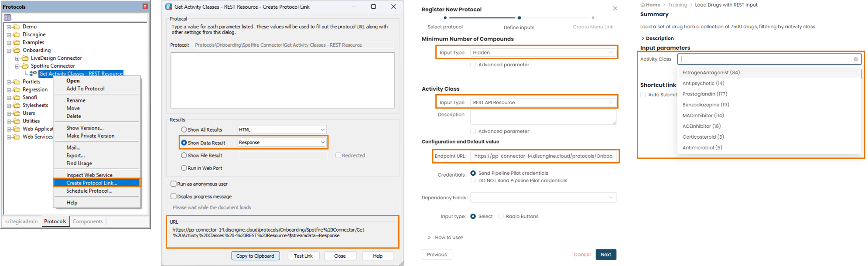This screenshot has width=868, height=266.
Task: Click the Endpoint URL input field
Action: tap(543, 156)
